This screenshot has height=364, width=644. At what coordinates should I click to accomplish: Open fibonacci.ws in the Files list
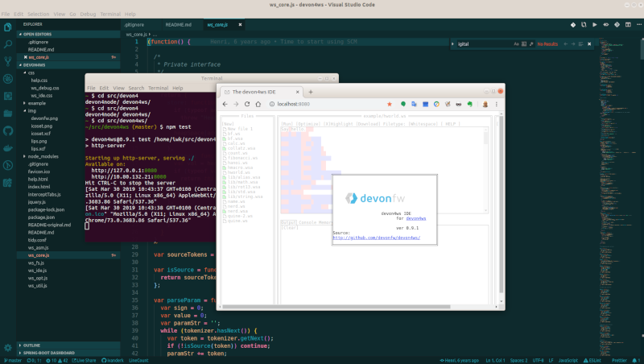(242, 158)
